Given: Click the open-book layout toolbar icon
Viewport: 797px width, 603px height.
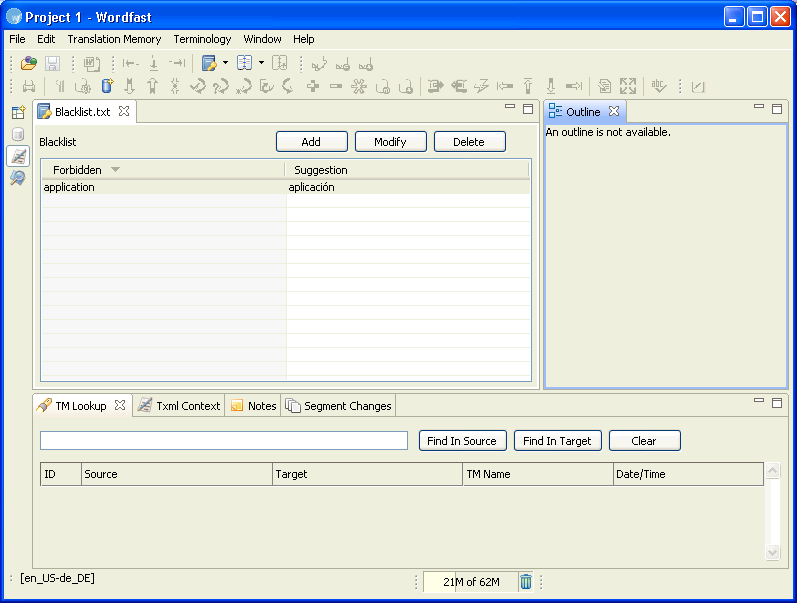Looking at the screenshot, I should [244, 63].
